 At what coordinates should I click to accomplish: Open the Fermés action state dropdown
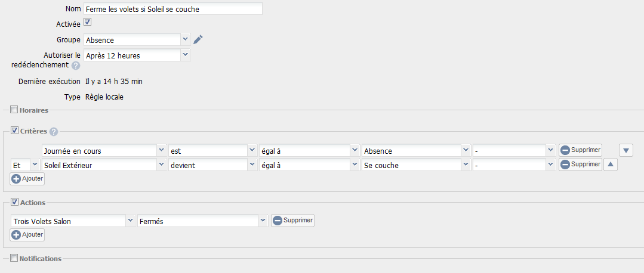(202, 221)
